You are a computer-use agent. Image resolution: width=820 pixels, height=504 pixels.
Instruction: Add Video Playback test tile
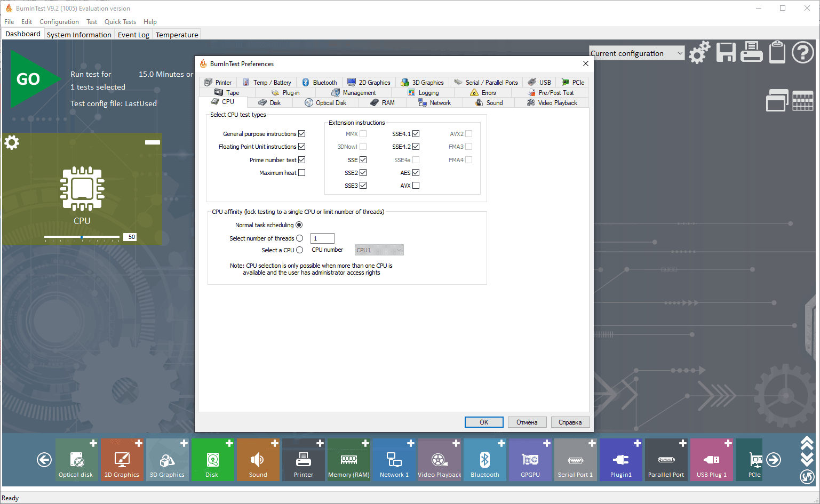click(456, 443)
